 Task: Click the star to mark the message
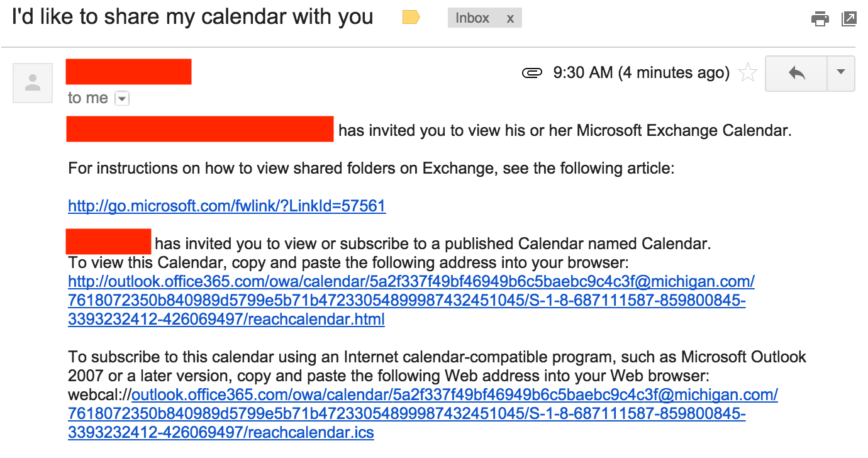(x=748, y=72)
